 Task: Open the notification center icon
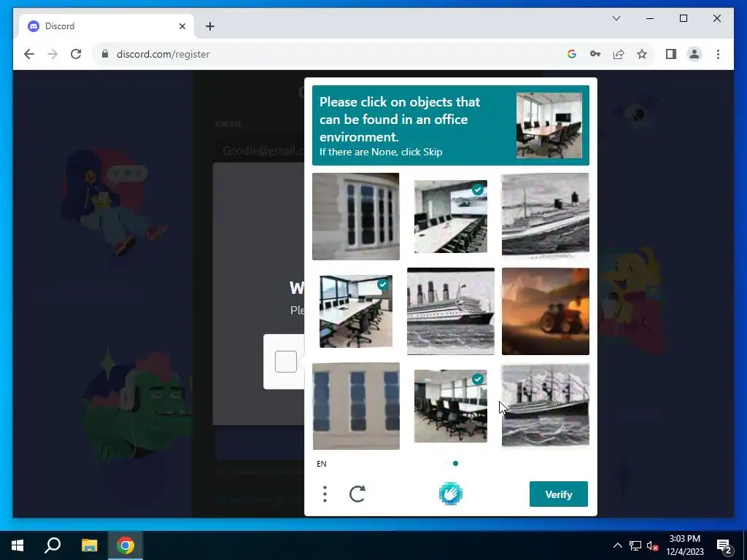click(x=724, y=545)
